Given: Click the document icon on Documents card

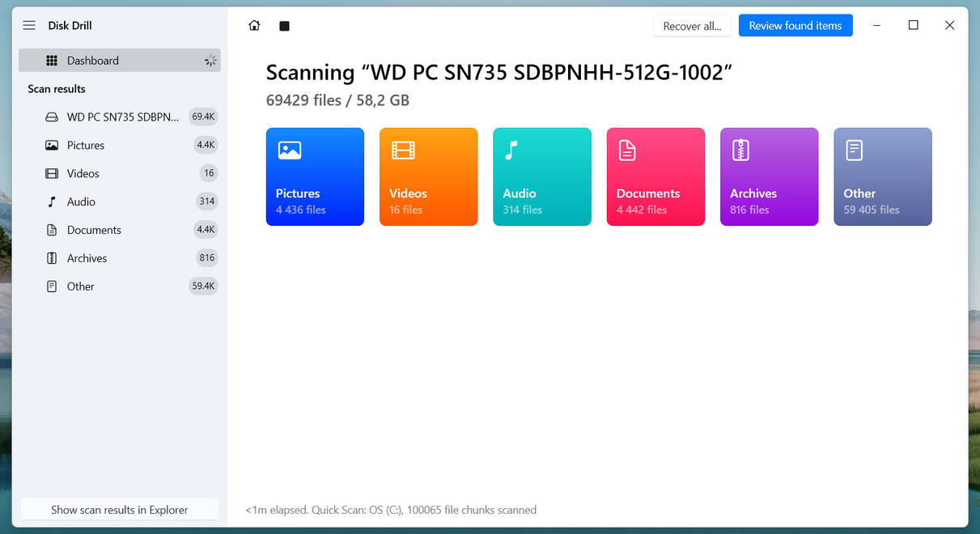Looking at the screenshot, I should 627,150.
